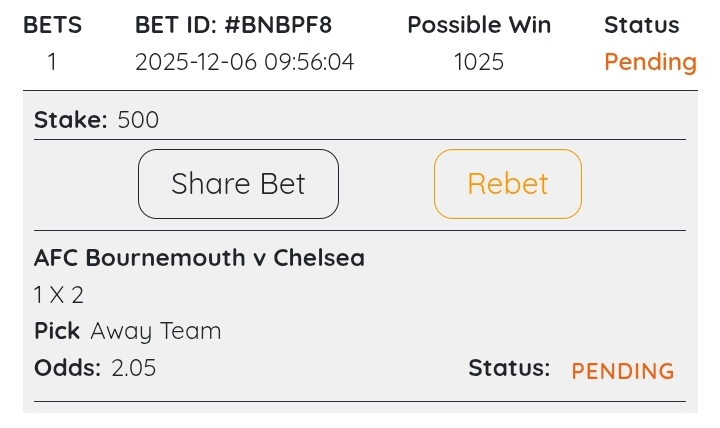Click the uppercase PENDING selection status
720x428 pixels.
(x=623, y=371)
